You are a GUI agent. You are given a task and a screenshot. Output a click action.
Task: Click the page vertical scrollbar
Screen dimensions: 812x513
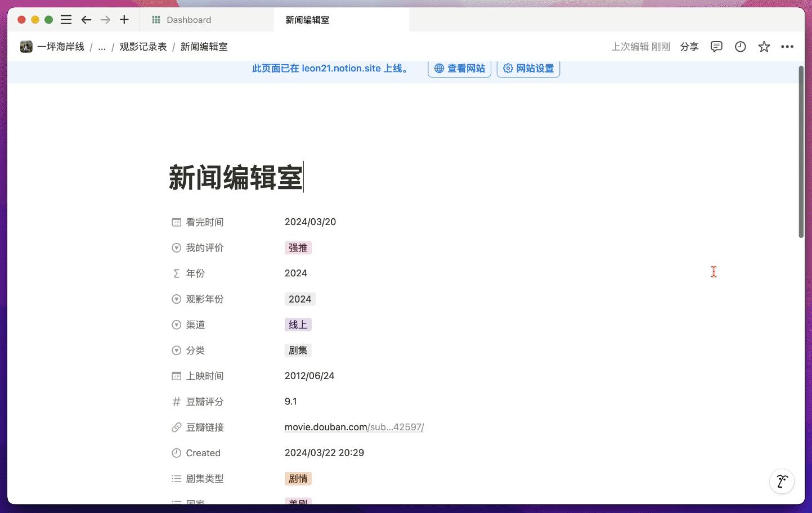pos(801,152)
